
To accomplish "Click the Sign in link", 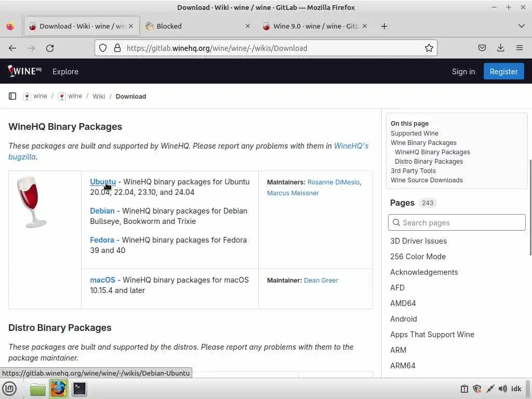I will [x=463, y=72].
